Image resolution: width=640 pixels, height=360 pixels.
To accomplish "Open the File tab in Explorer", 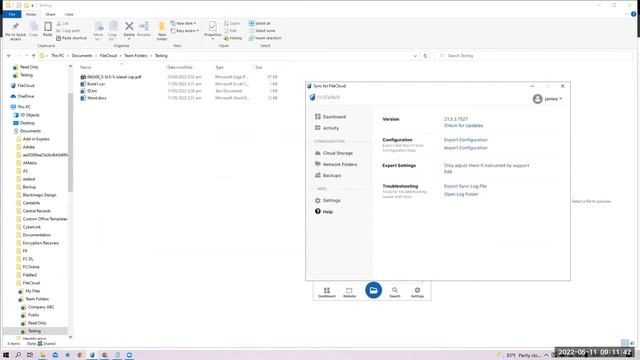I will [12, 14].
